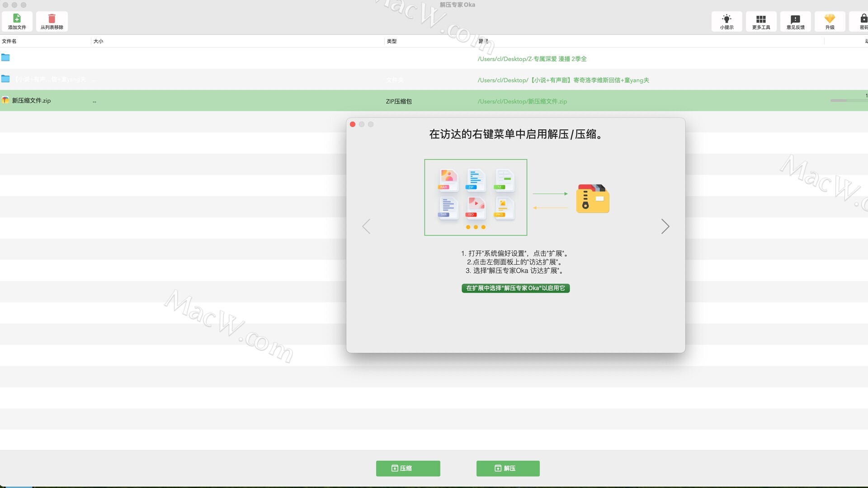This screenshot has height=488, width=868.
Task: Sort by 路径 column header
Action: click(x=483, y=41)
